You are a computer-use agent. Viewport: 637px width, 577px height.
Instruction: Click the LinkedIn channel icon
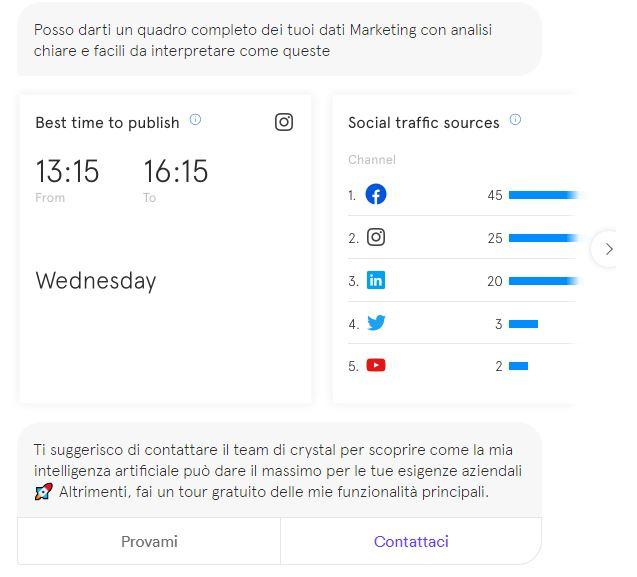(376, 281)
